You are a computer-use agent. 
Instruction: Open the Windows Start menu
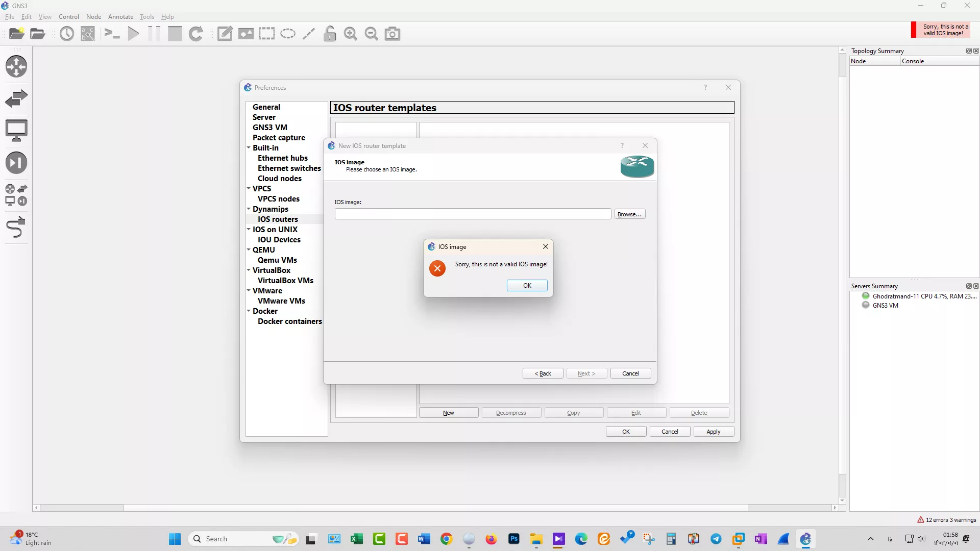(x=175, y=539)
